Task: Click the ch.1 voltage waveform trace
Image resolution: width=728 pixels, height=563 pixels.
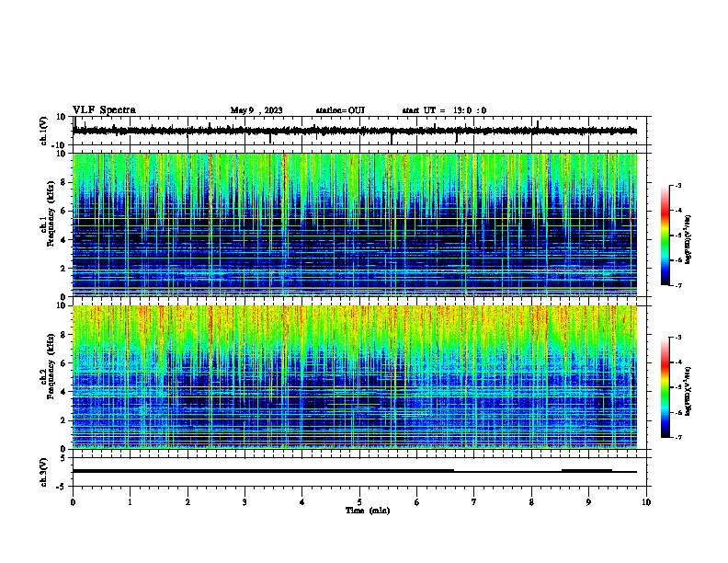Action: point(355,131)
